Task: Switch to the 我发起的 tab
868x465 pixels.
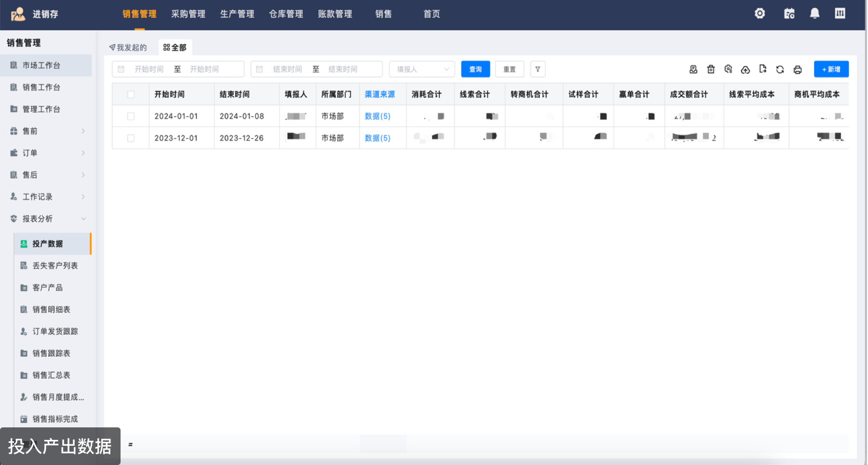Action: click(128, 47)
